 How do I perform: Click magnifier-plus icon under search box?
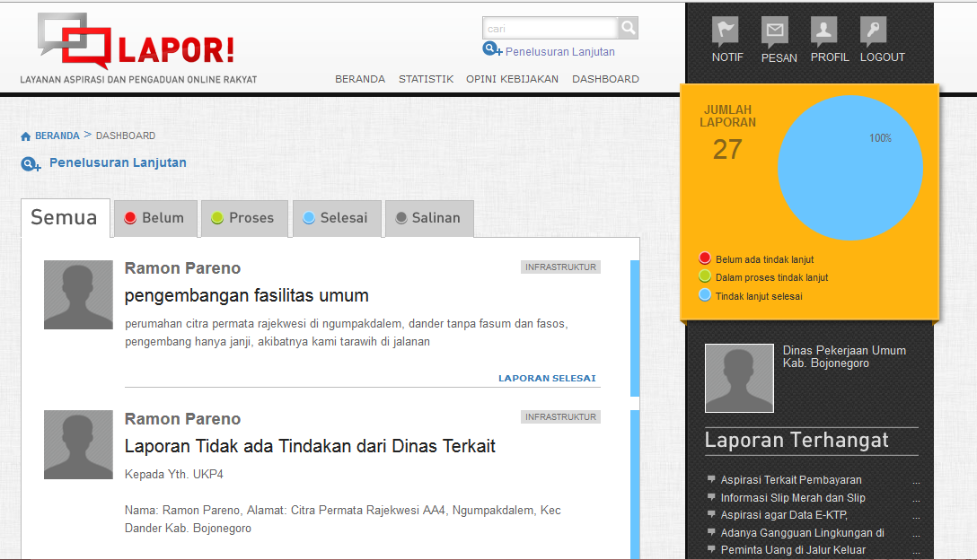coord(492,49)
